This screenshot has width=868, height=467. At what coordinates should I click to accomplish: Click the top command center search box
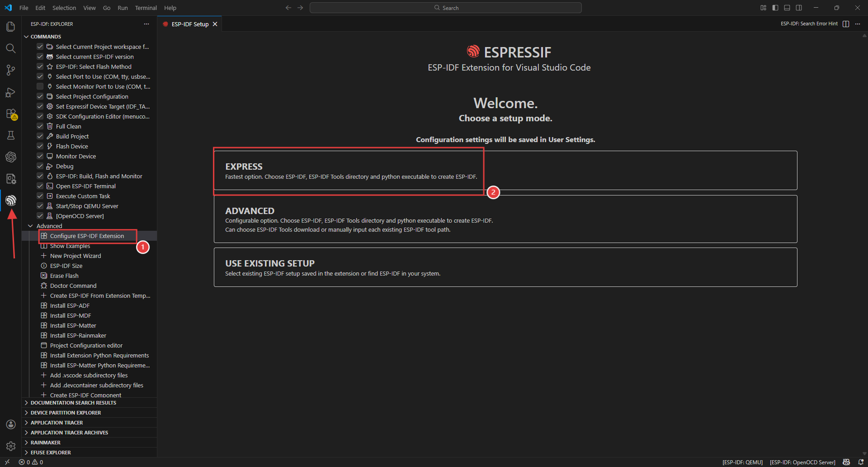pyautogui.click(x=445, y=8)
